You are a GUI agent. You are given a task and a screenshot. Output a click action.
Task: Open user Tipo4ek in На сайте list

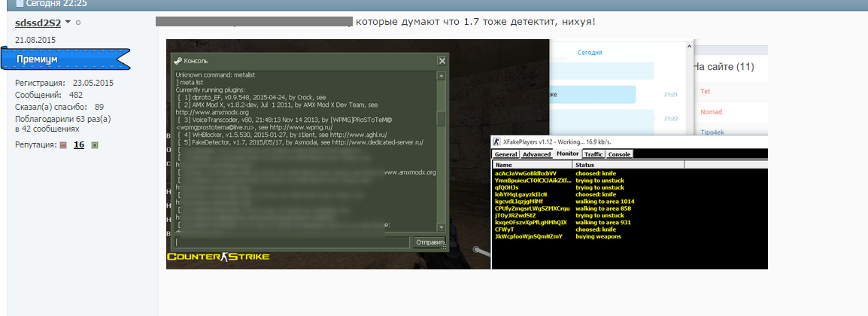click(713, 132)
